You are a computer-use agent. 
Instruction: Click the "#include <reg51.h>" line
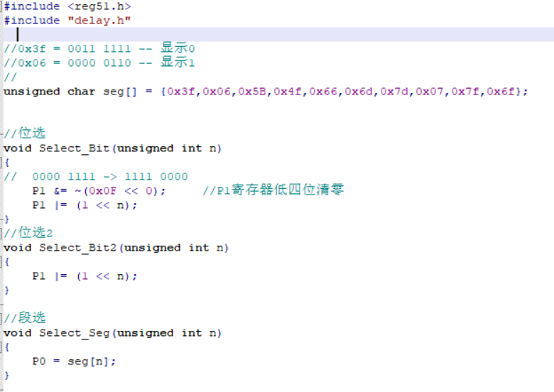[67, 6]
